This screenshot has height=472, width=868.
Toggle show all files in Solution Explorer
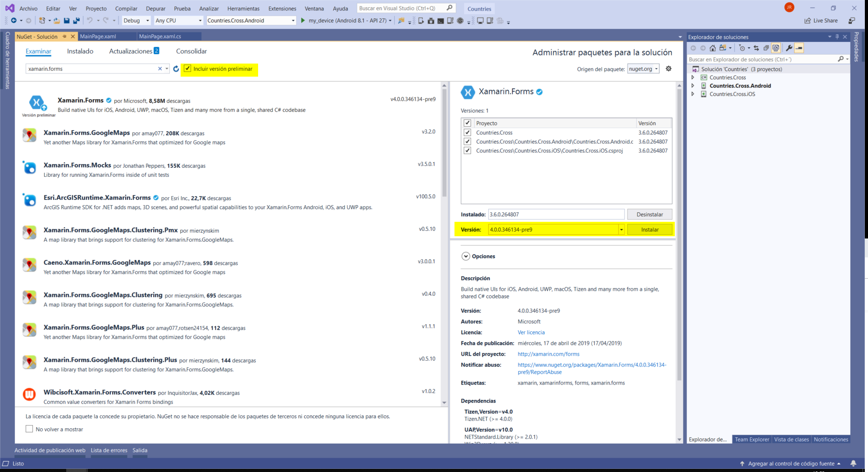click(776, 48)
